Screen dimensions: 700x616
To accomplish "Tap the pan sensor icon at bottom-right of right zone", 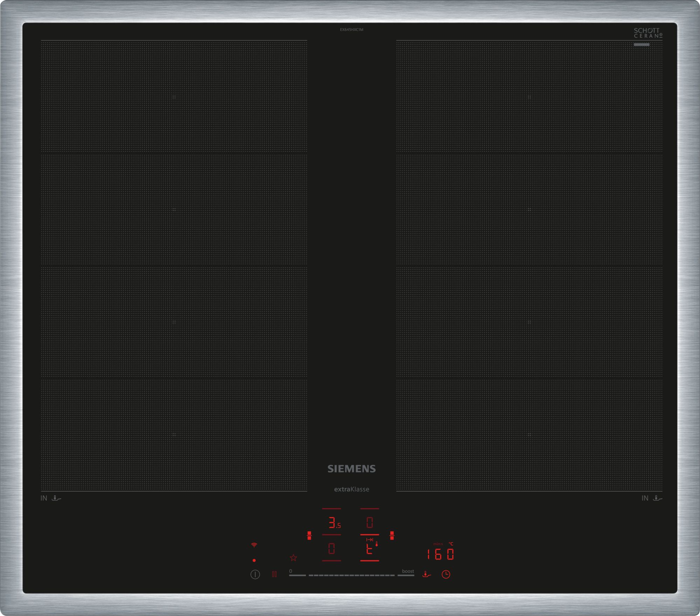I will point(658,498).
